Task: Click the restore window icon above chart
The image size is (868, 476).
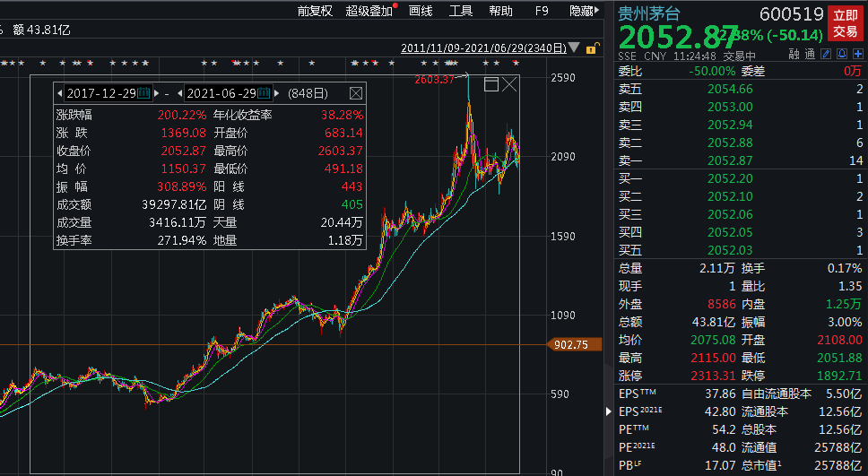Action: tap(490, 84)
